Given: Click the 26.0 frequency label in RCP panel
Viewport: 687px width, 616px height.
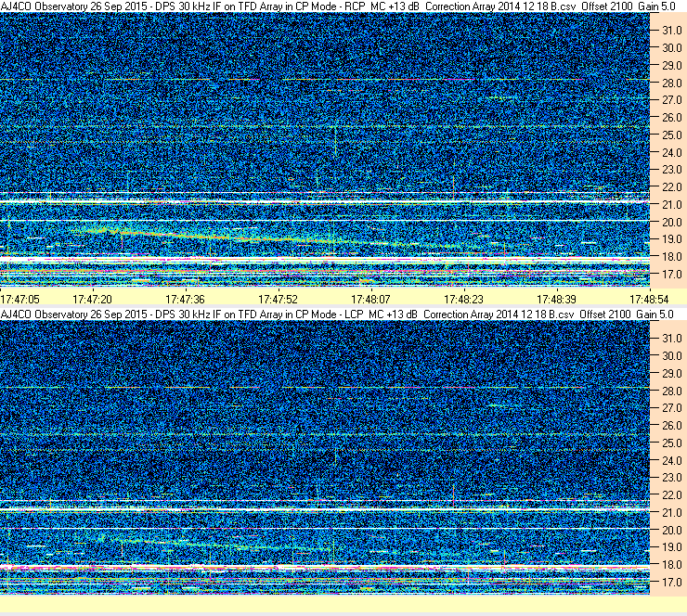Looking at the screenshot, I should tap(671, 118).
